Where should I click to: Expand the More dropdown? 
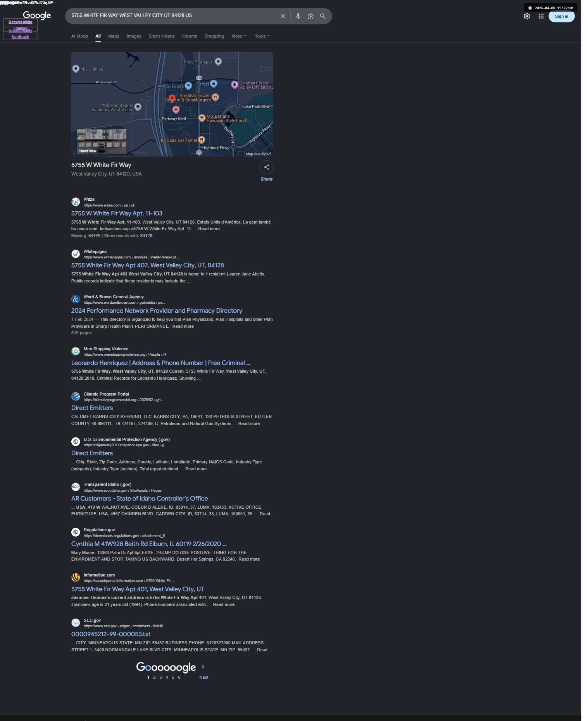[239, 36]
